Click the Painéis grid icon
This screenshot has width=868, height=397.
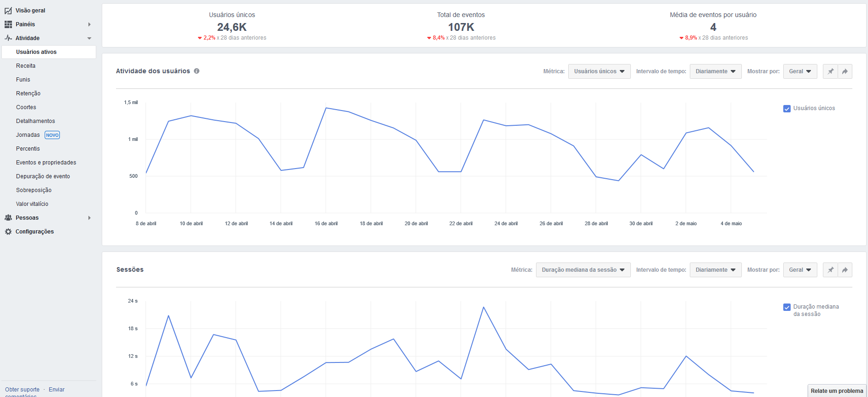8,24
